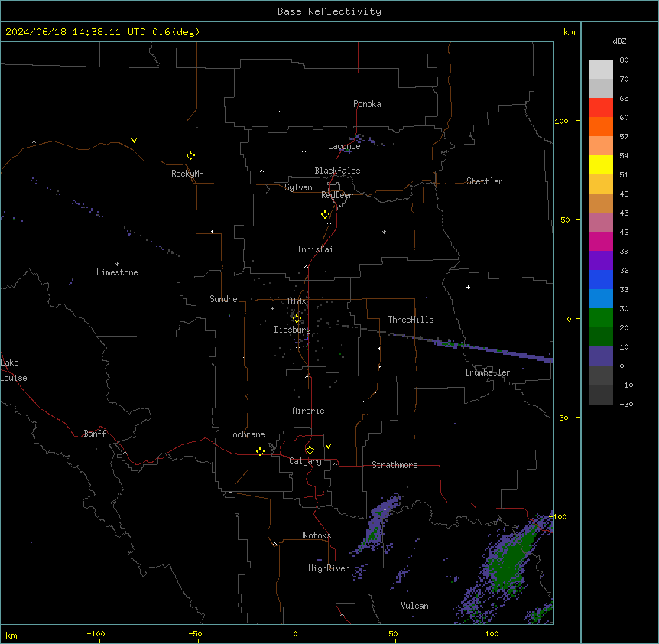This screenshot has width=659, height=644.
Task: Click the Strathmore label
Action: (394, 465)
